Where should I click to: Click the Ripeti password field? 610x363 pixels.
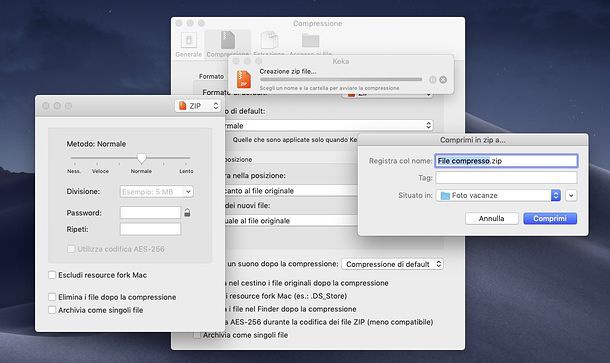tap(151, 229)
